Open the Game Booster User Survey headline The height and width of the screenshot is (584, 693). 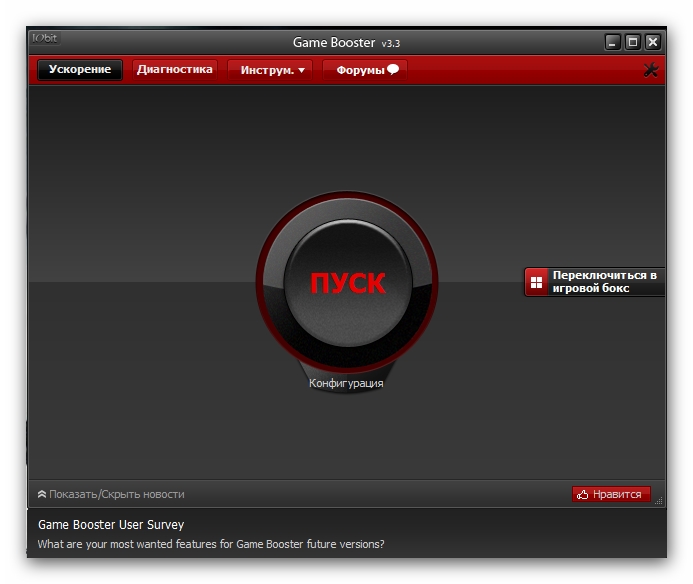coord(111,525)
